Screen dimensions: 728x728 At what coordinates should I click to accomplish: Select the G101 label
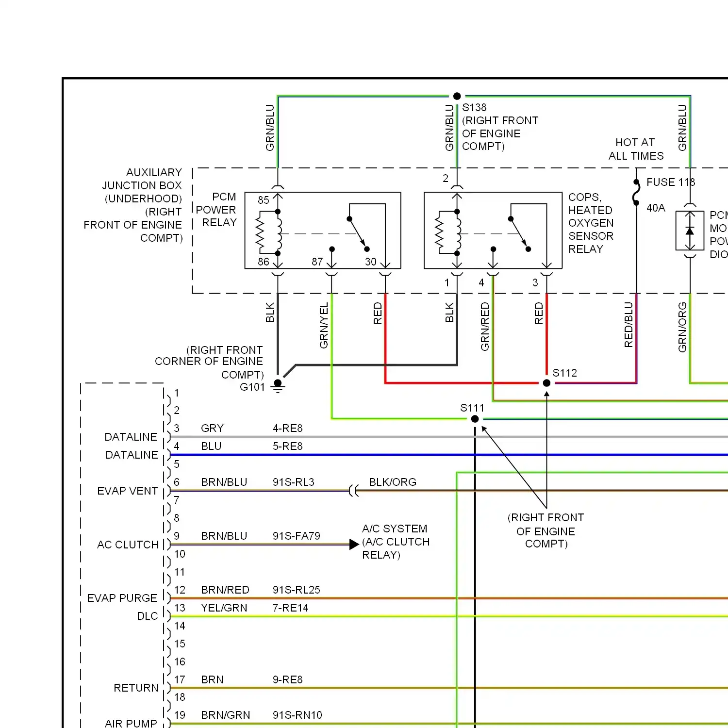(x=252, y=387)
